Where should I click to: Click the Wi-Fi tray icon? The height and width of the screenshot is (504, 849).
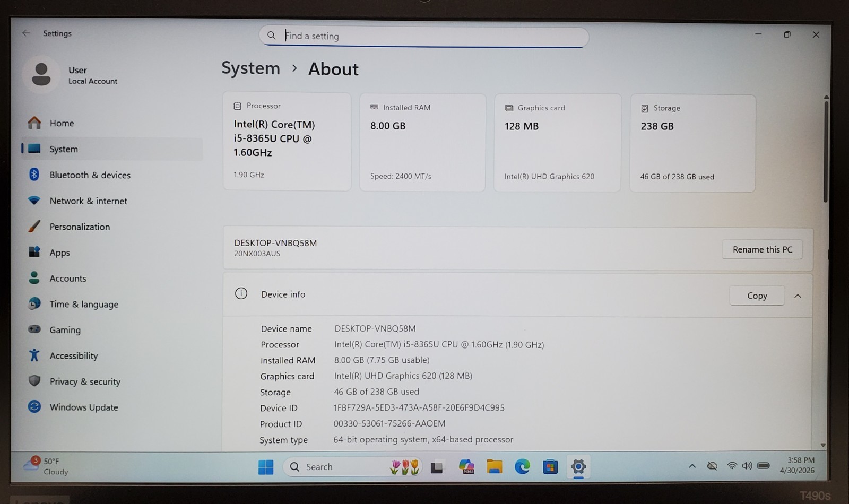(732, 466)
